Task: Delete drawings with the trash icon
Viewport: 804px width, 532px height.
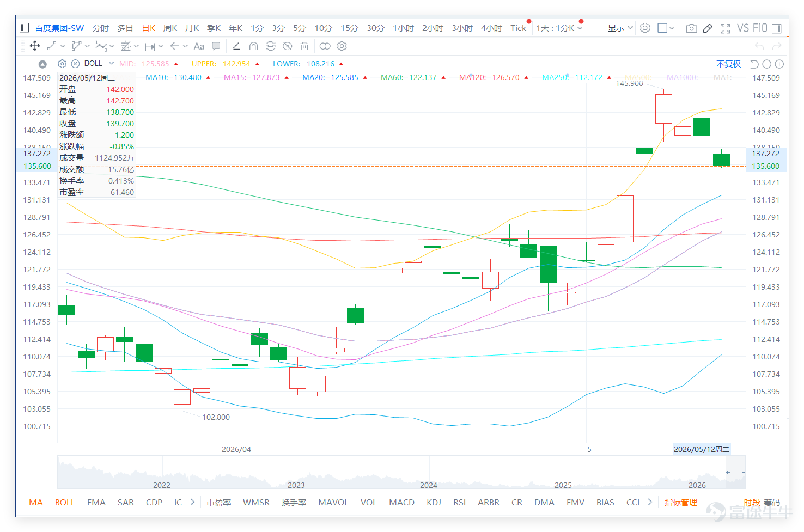Action: click(x=304, y=46)
